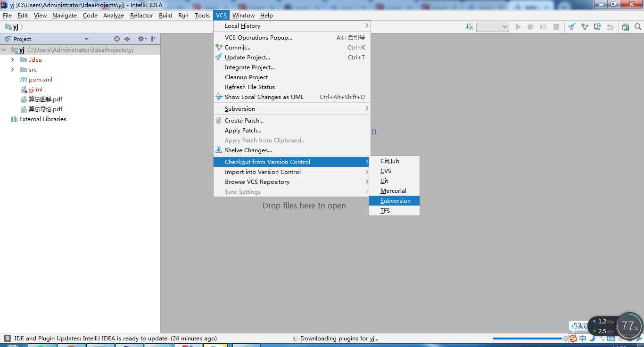Screen dimensions: 644x347
Task: Select CVS in checkout submenu
Action: [x=394, y=171]
